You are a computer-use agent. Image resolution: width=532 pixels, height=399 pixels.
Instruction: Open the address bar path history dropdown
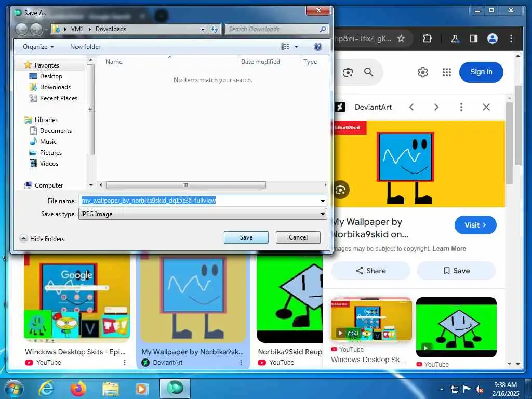pos(203,29)
